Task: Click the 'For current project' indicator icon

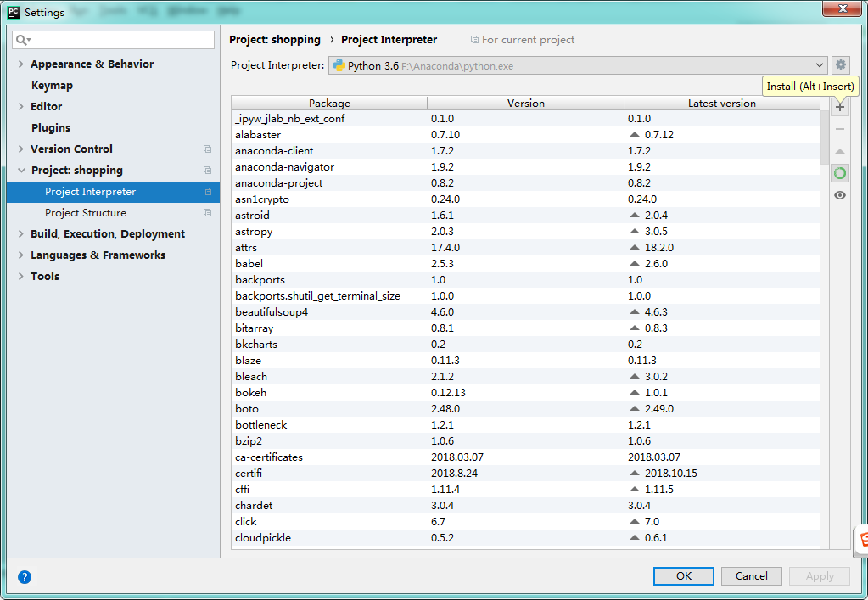Action: pos(477,39)
